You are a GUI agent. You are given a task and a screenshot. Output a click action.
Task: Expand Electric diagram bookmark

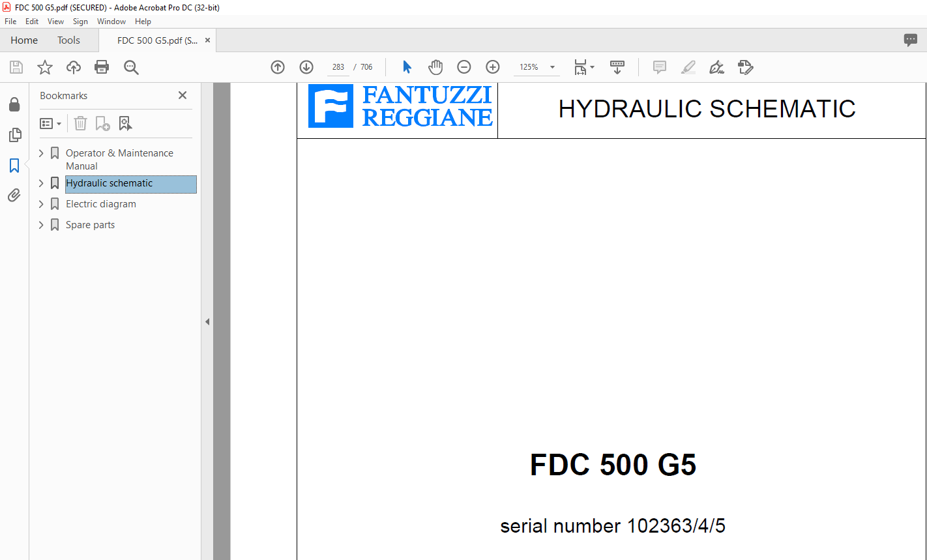[x=42, y=204]
